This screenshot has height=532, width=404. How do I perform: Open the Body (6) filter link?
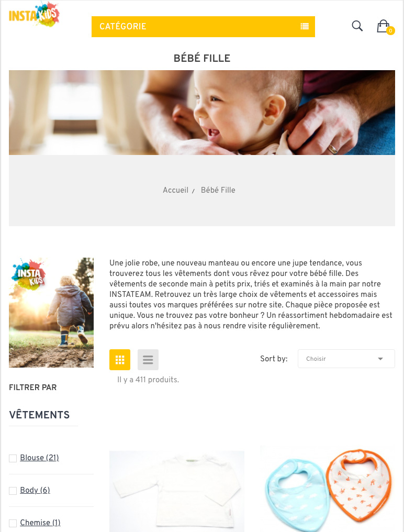(x=35, y=490)
